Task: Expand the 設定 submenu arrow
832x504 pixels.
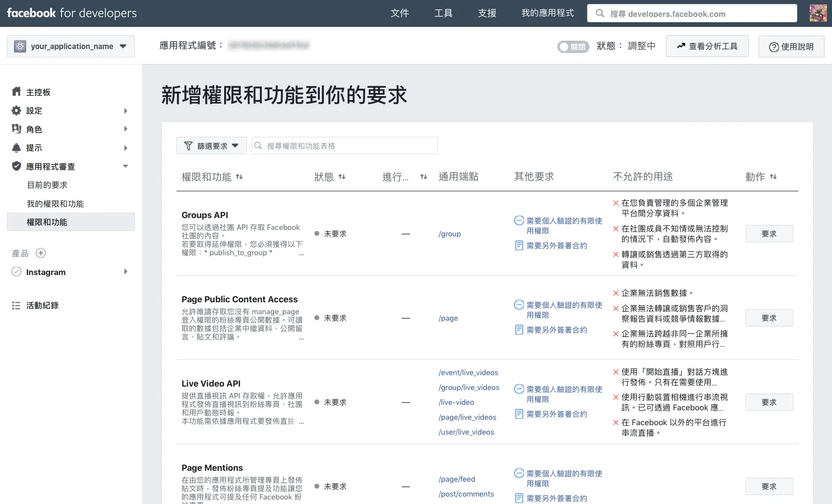Action: point(126,111)
